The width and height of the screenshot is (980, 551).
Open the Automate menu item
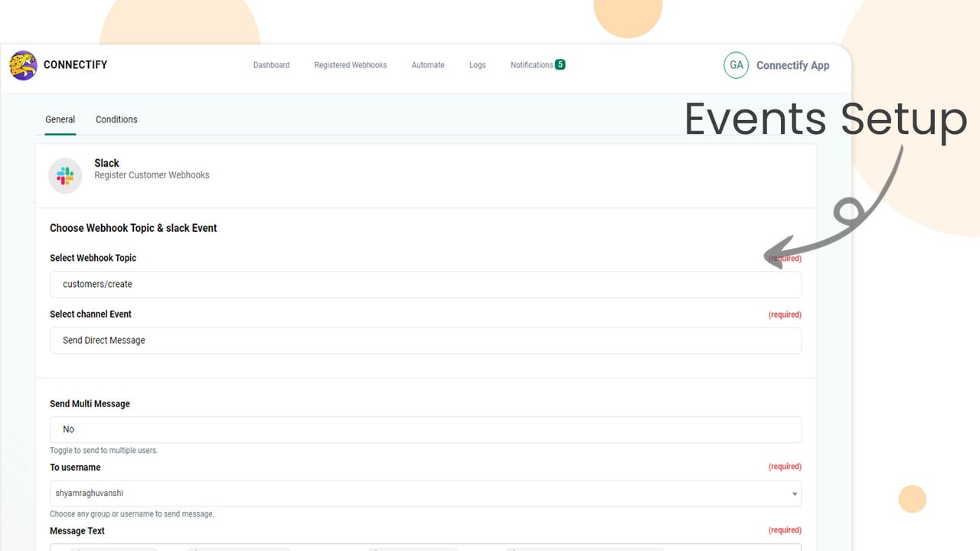[x=428, y=65]
